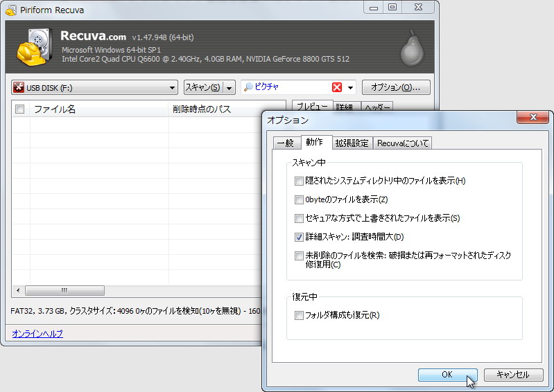
Task: Click キャンセル in the options dialog
Action: point(513,375)
